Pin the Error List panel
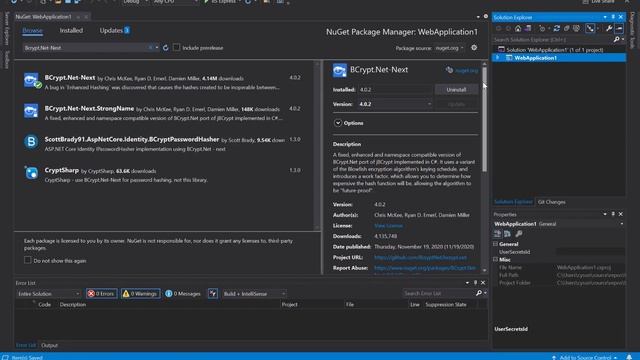The image size is (640, 360). pos(475,282)
